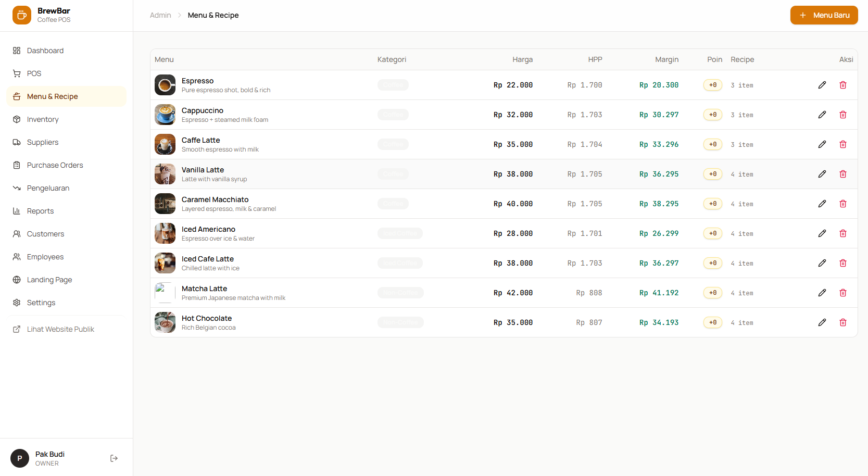Edit Iced Cafe Latte item
Viewport: 868px width, 476px height.
pos(822,263)
